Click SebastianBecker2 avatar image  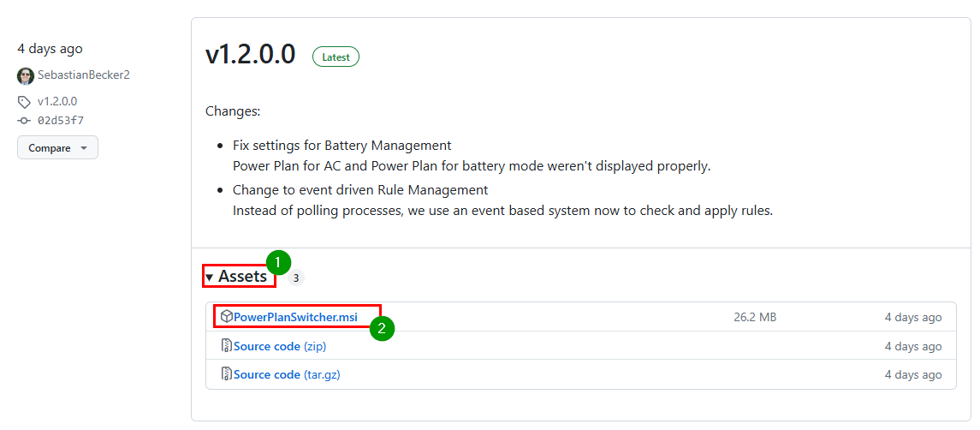coord(26,75)
